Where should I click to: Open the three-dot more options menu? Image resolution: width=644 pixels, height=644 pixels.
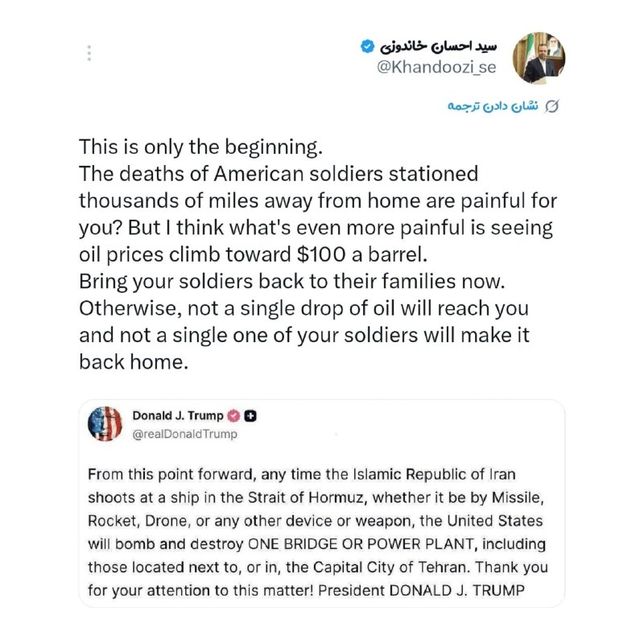(89, 53)
